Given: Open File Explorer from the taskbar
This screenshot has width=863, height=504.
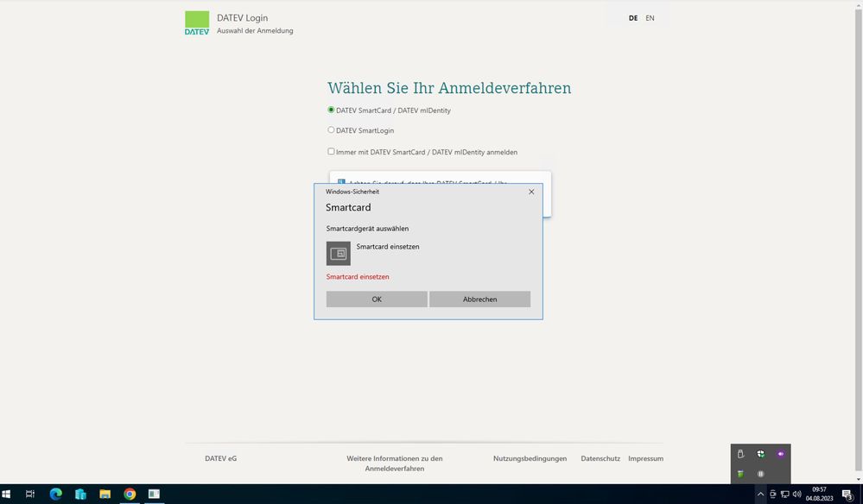Looking at the screenshot, I should point(105,495).
